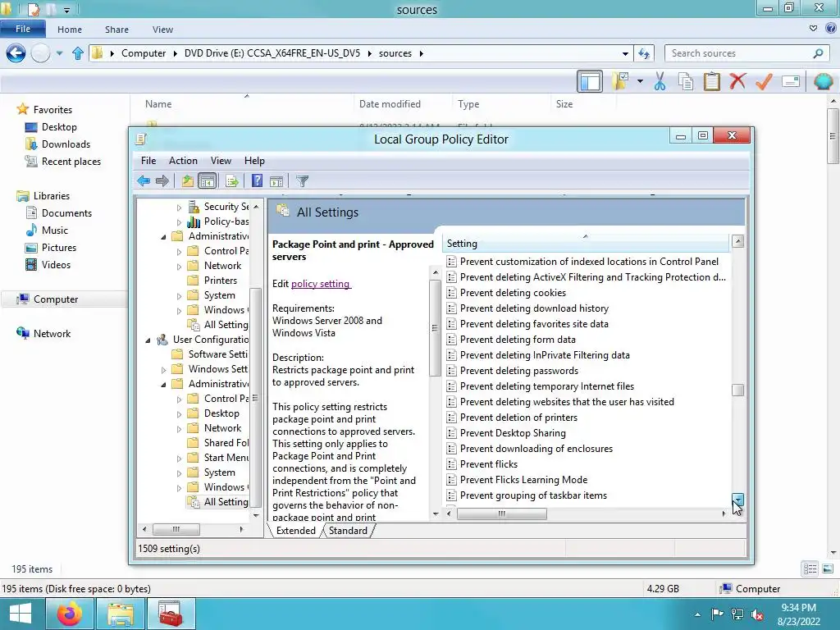Open the File menu in Group Policy Editor

pos(148,161)
